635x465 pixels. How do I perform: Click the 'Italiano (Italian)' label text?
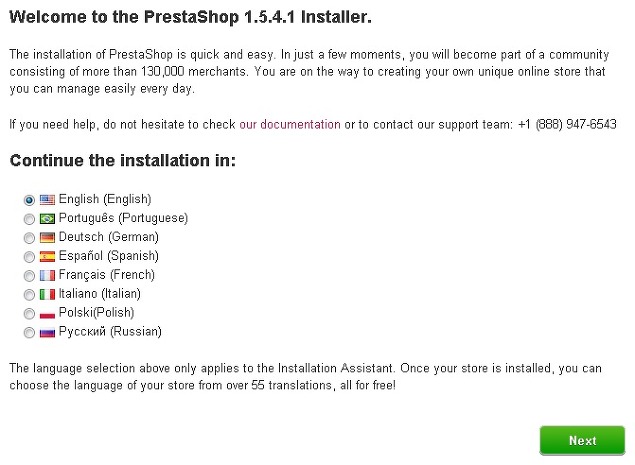pos(100,293)
